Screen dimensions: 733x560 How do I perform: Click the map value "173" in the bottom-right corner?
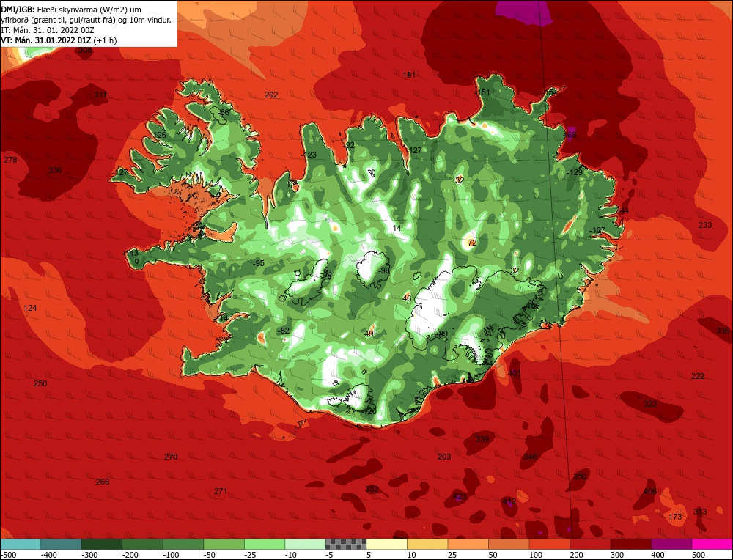[x=675, y=517]
